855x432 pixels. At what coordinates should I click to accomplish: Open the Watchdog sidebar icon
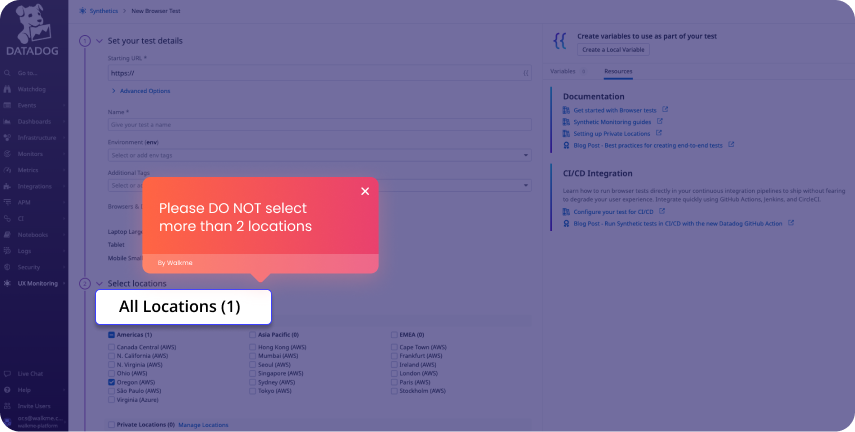(8, 89)
